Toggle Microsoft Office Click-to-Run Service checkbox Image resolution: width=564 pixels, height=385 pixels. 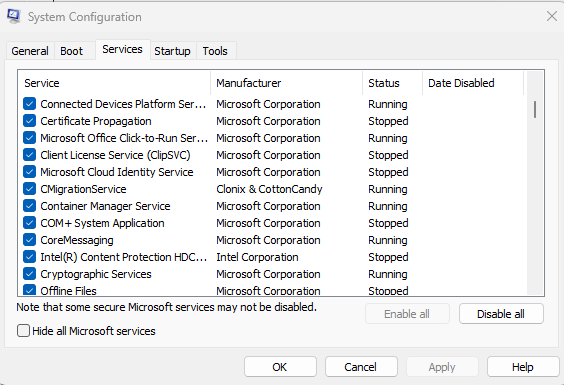(29, 137)
